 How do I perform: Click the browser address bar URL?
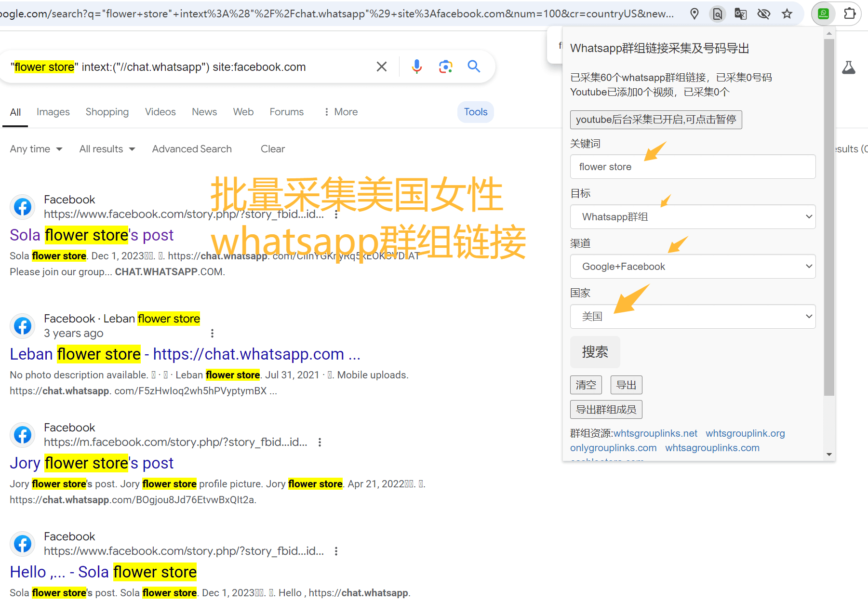(x=337, y=13)
